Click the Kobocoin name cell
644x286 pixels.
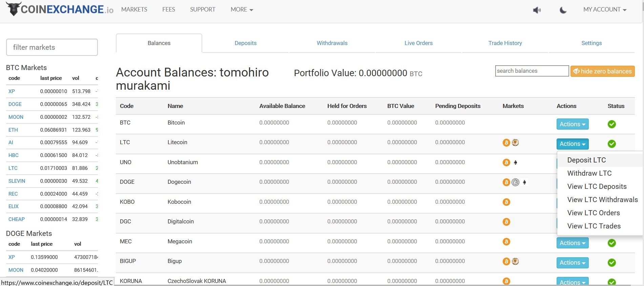[x=179, y=202]
